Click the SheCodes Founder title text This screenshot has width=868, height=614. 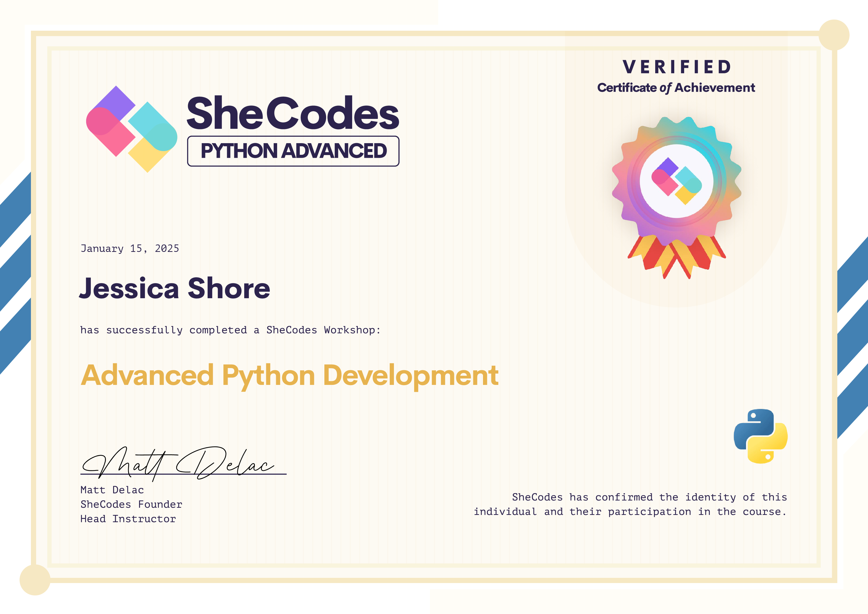pyautogui.click(x=131, y=504)
